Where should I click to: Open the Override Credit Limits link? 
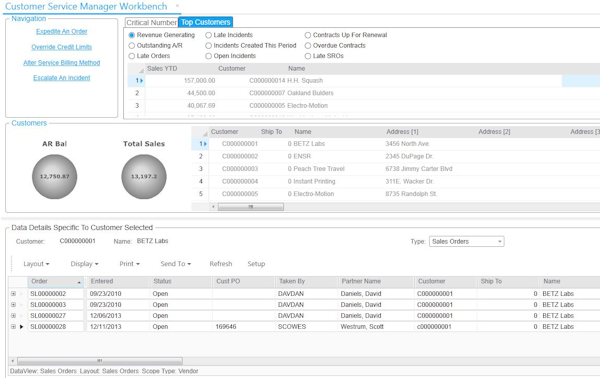click(x=62, y=47)
